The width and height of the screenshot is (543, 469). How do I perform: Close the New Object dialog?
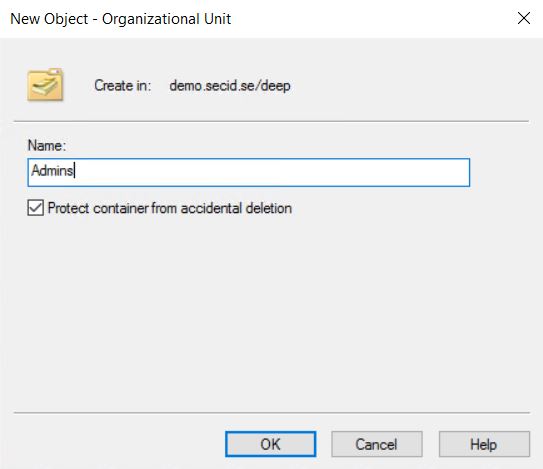[524, 18]
